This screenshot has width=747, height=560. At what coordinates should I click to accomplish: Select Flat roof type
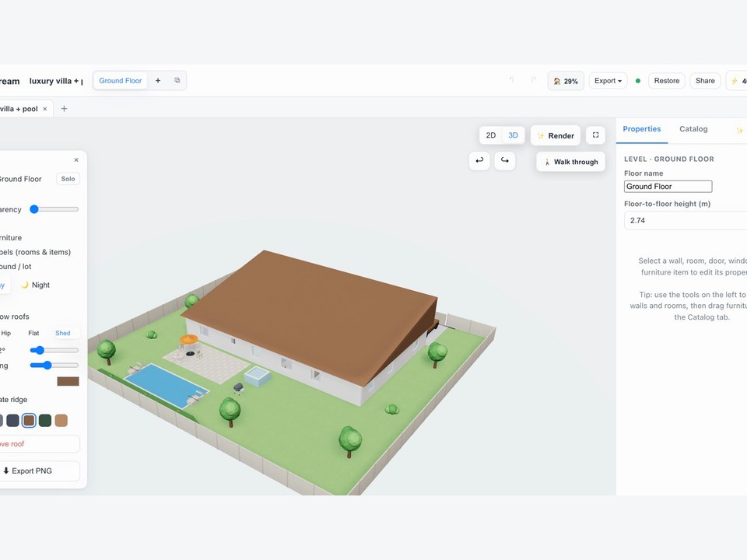(x=33, y=333)
